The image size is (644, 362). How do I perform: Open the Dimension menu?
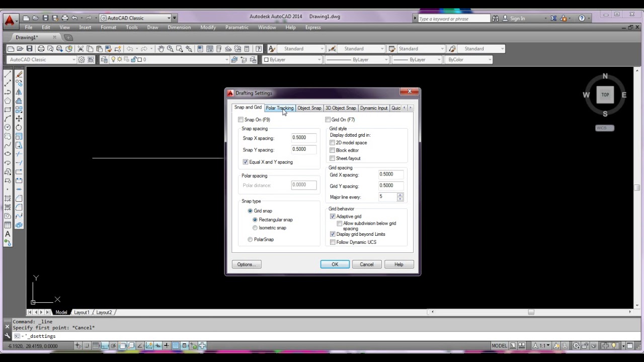179,28
